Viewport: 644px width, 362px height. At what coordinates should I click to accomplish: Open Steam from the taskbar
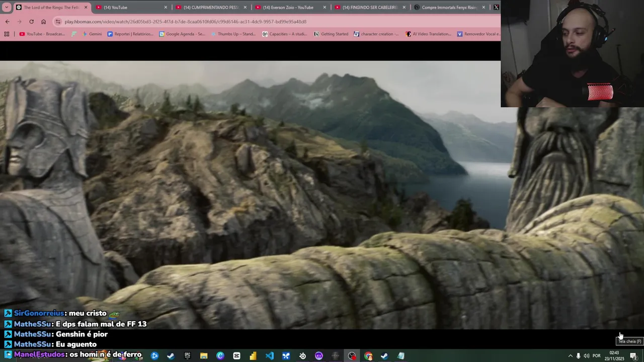pyautogui.click(x=171, y=356)
